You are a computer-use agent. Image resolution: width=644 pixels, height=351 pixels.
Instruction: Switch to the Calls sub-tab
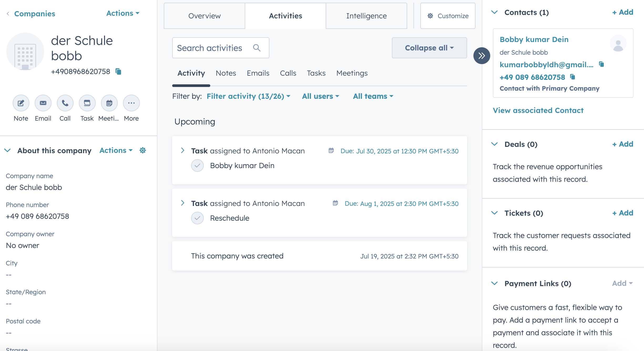[x=288, y=73]
